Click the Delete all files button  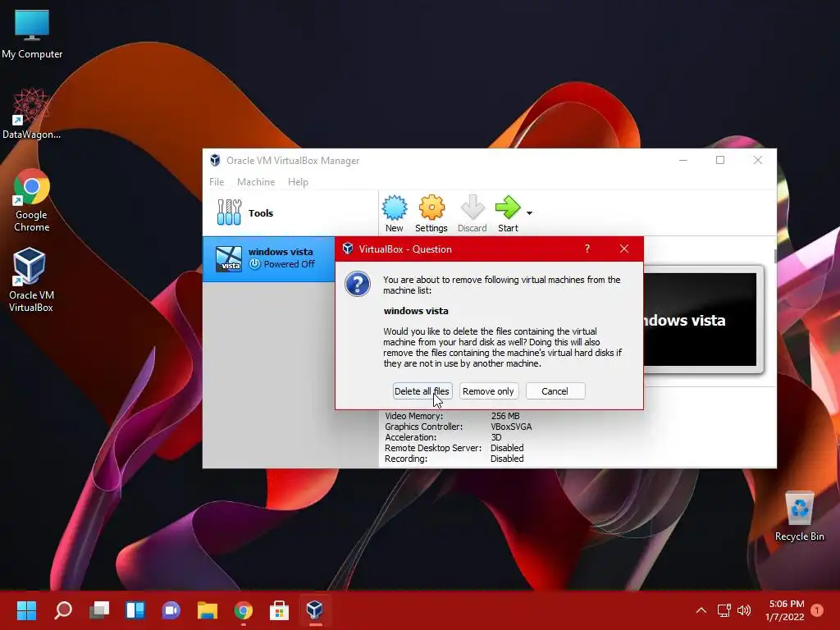tap(422, 391)
